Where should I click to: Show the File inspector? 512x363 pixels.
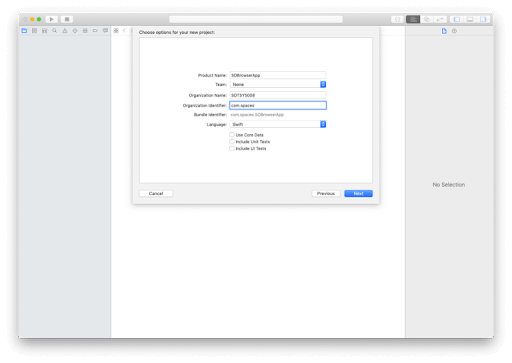pyautogui.click(x=444, y=31)
